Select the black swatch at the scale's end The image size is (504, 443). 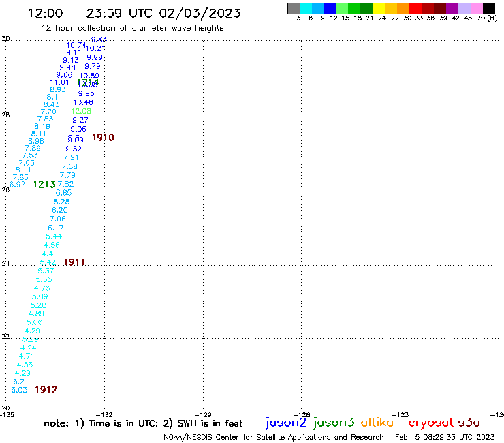(488, 8)
